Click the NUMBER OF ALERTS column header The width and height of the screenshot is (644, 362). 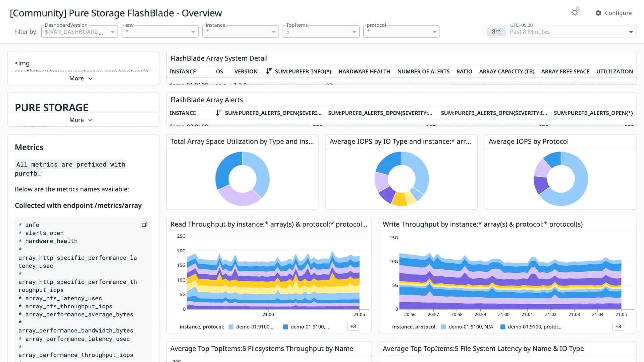point(423,71)
